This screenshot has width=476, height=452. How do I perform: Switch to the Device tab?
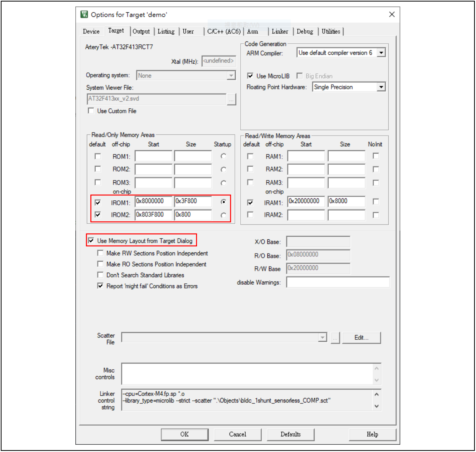click(91, 31)
